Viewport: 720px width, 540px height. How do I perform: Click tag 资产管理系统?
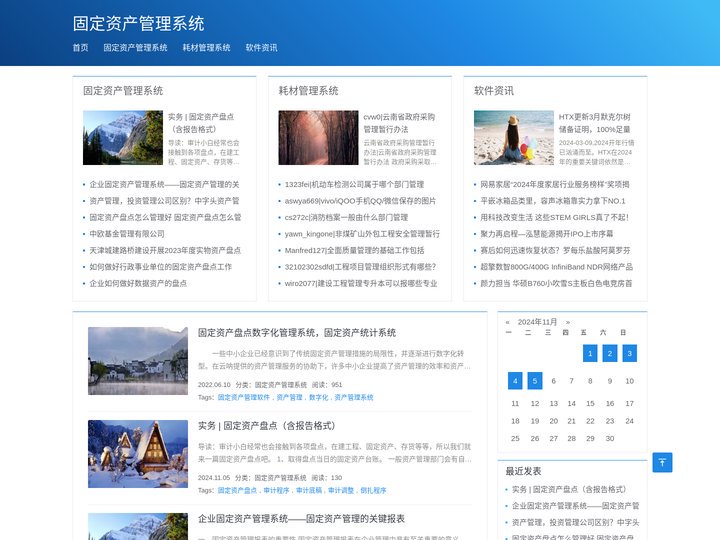click(x=354, y=397)
